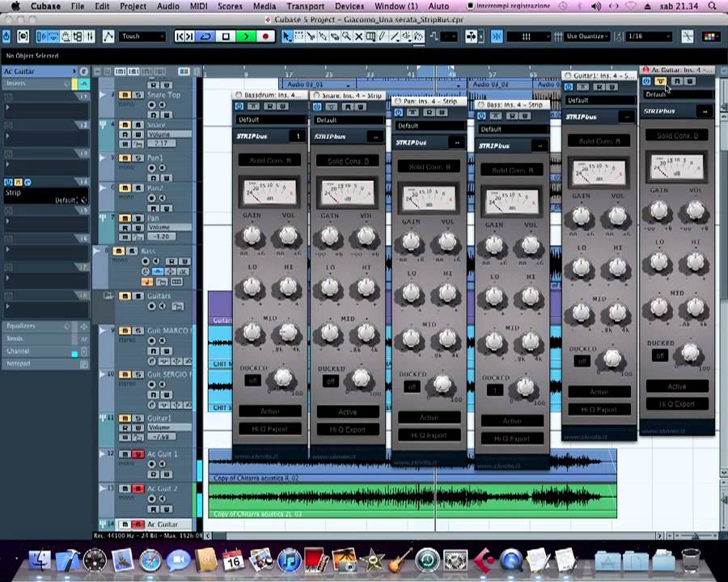This screenshot has width=728, height=582.
Task: Solo the Snare track
Action: [x=138, y=124]
